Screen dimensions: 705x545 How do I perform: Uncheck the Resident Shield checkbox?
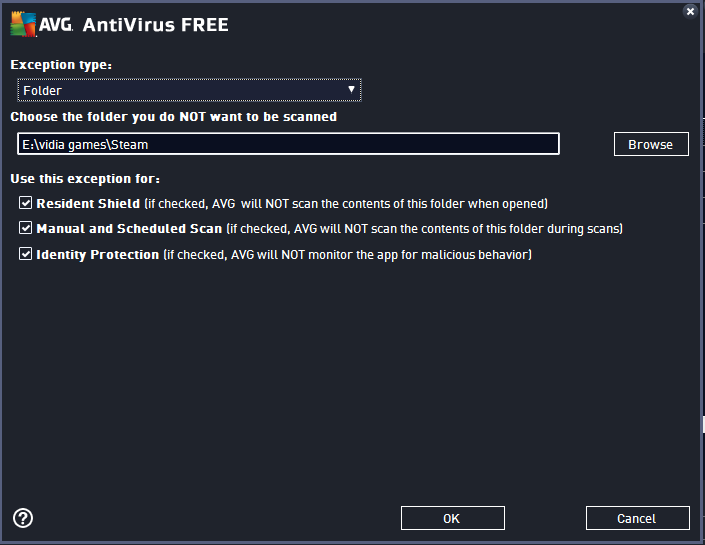point(26,203)
